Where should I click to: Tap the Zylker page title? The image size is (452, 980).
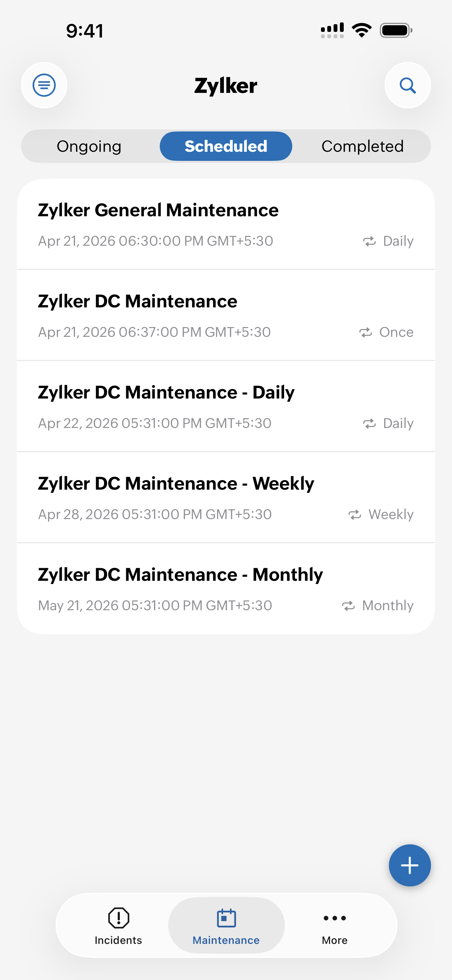(226, 86)
